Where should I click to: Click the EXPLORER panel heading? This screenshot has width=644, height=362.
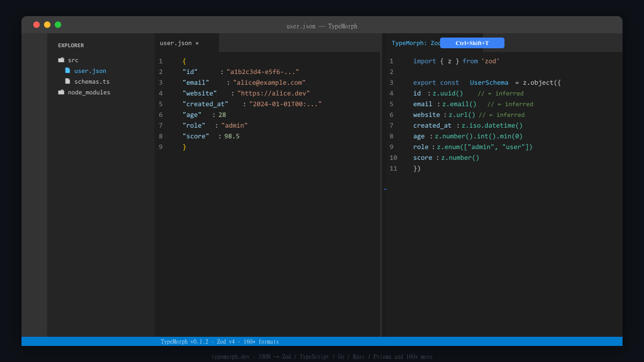[x=71, y=46]
